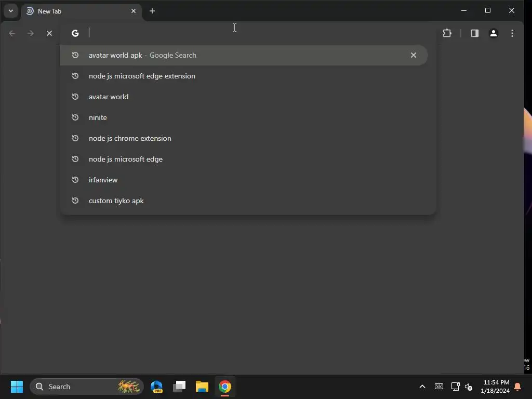Open Task View on taskbar

[x=179, y=387]
